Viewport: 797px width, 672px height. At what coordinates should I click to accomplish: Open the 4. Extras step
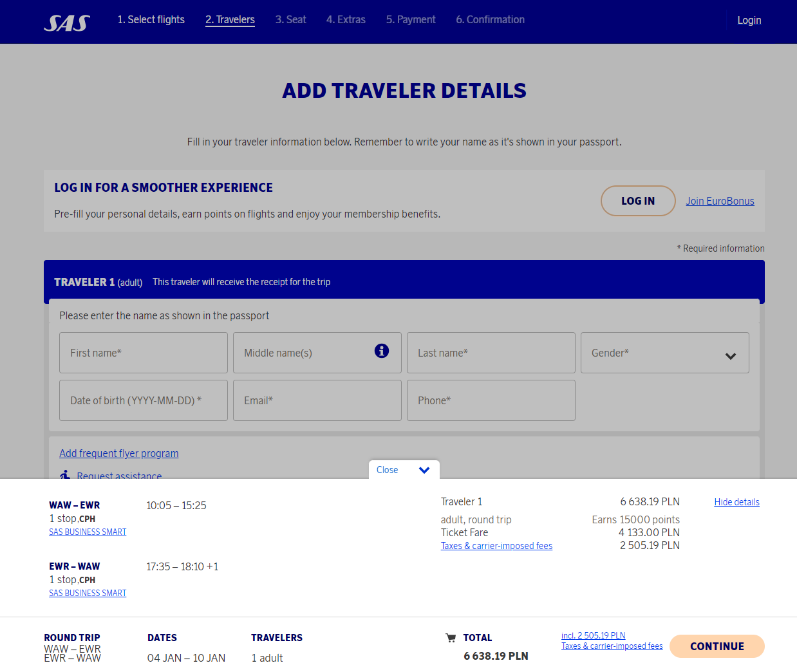(346, 20)
